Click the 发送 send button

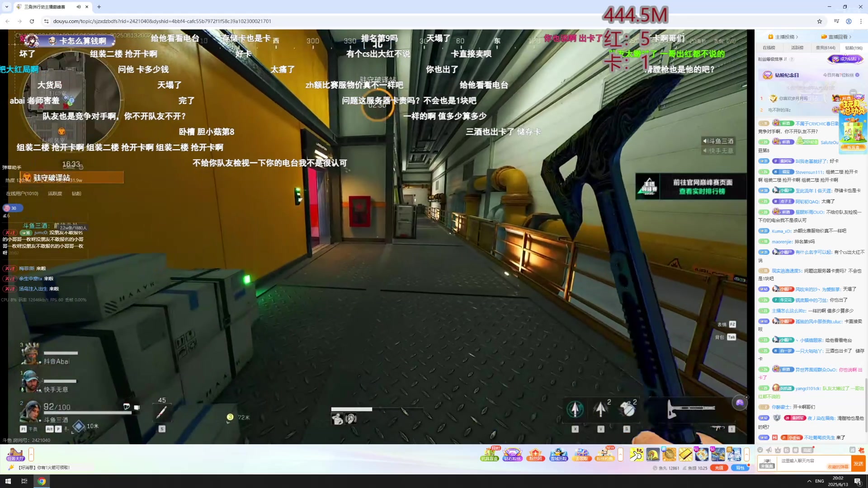pyautogui.click(x=859, y=464)
